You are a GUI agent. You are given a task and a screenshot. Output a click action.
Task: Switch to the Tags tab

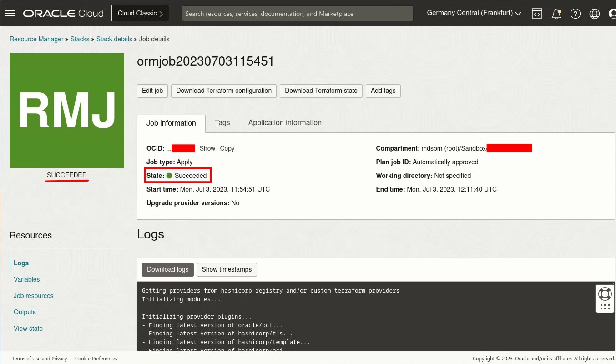pyautogui.click(x=222, y=122)
